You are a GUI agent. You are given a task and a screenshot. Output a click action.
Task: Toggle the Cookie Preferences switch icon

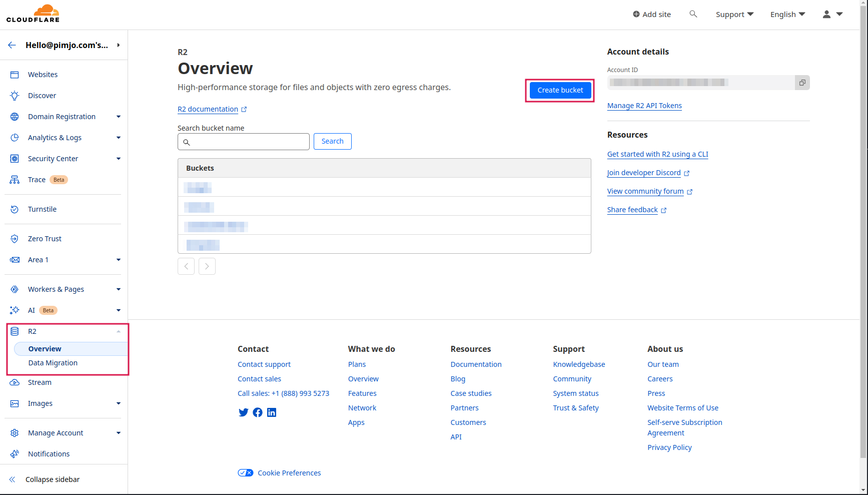[245, 473]
